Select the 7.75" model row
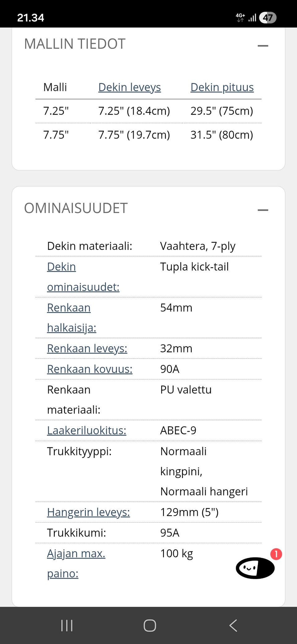Viewport: 297px width, 644px height. 148,135
